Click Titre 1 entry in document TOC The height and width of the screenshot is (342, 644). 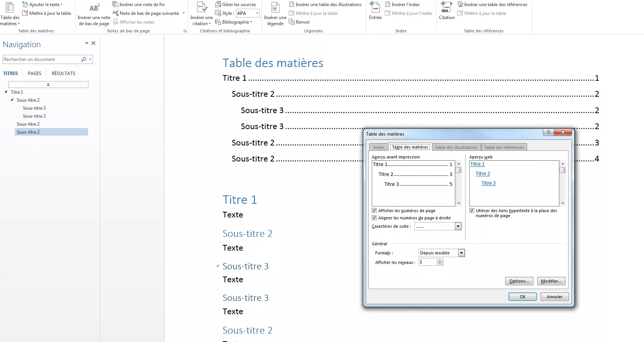coord(411,78)
